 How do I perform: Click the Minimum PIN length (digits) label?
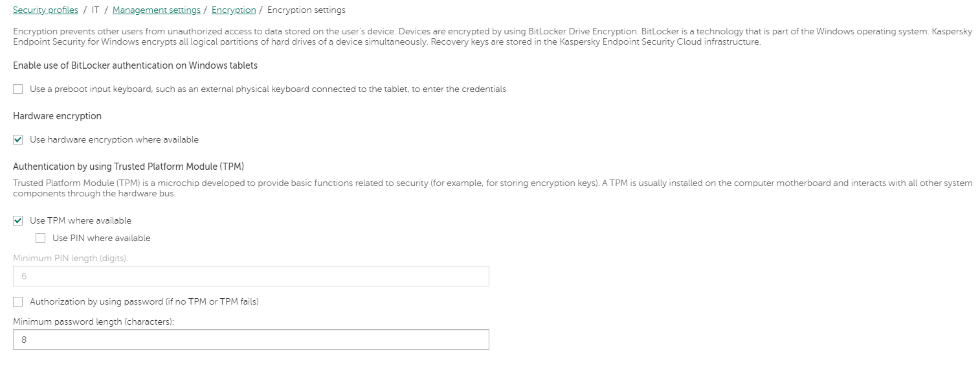click(x=71, y=259)
